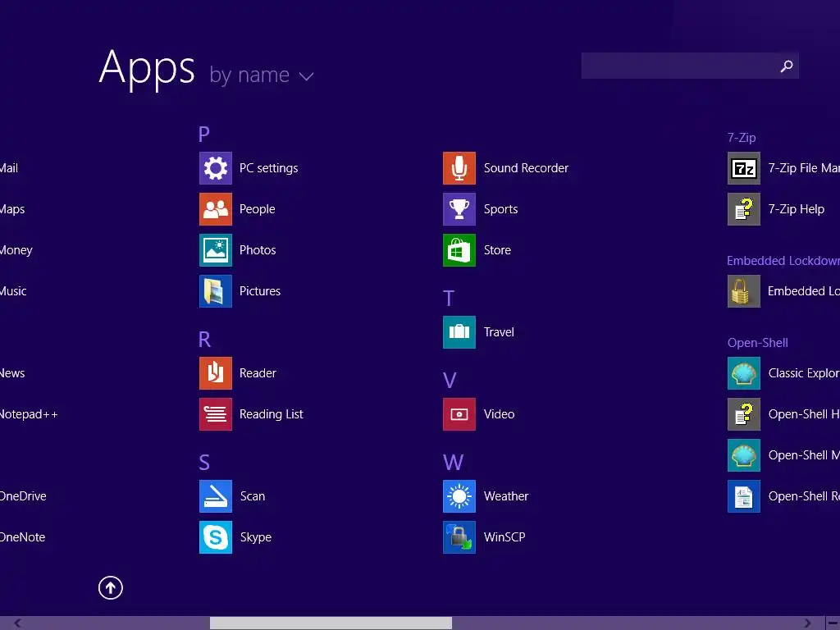Image resolution: width=840 pixels, height=630 pixels.
Task: Select the letter T group header
Action: click(x=449, y=299)
